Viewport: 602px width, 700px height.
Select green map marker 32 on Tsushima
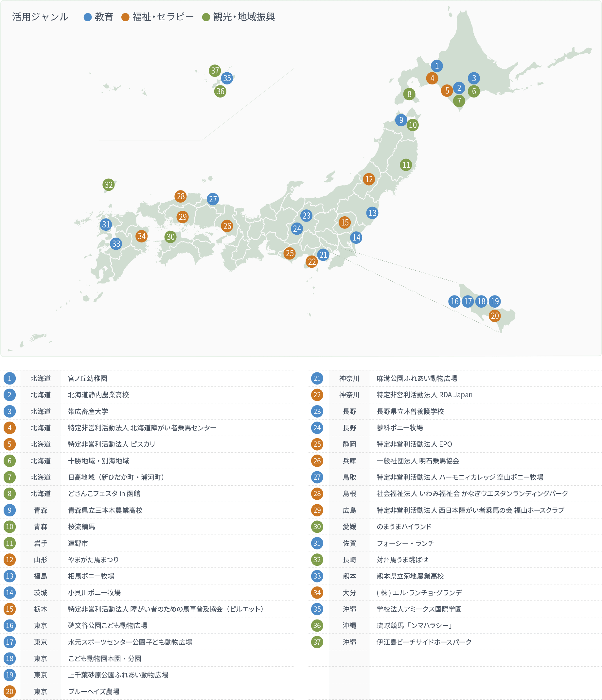109,185
